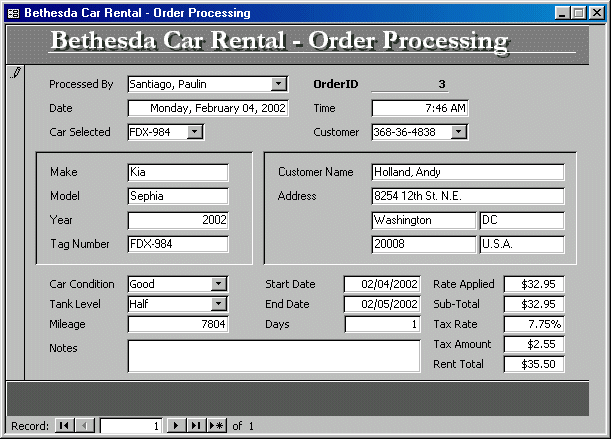
Task: Click the Car Selected label
Action: [80, 132]
